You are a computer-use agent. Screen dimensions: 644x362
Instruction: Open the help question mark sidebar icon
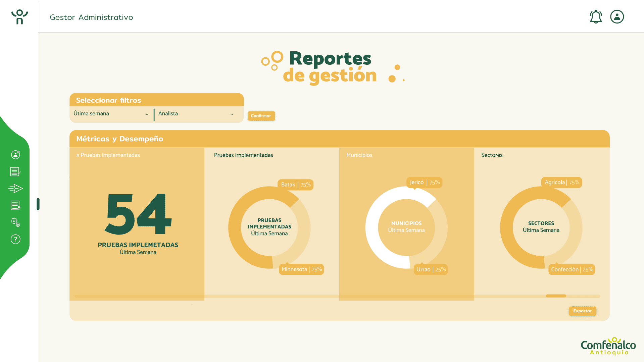click(x=15, y=239)
